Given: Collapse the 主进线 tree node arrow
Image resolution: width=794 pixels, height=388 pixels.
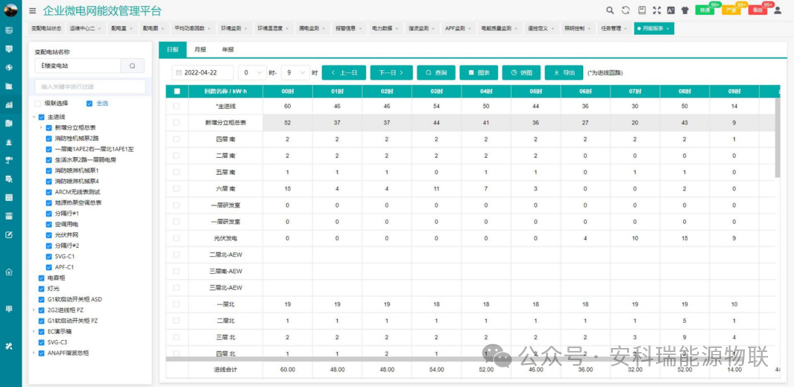Looking at the screenshot, I should [34, 117].
